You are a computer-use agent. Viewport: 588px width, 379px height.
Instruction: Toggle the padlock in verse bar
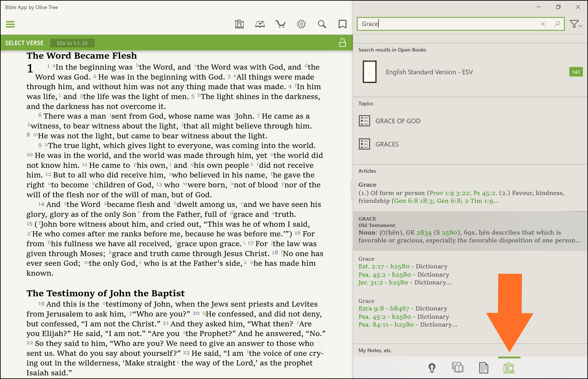tap(342, 43)
